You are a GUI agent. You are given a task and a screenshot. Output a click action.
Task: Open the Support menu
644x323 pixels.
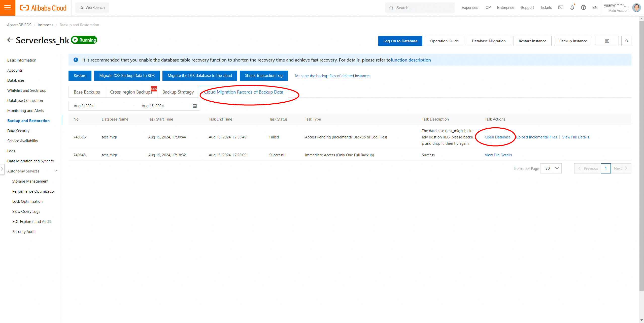[x=527, y=8]
